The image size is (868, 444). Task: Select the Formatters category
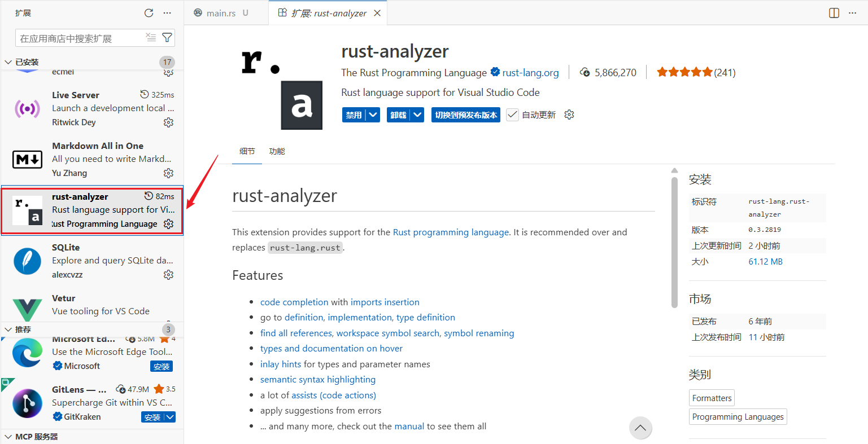[712, 398]
